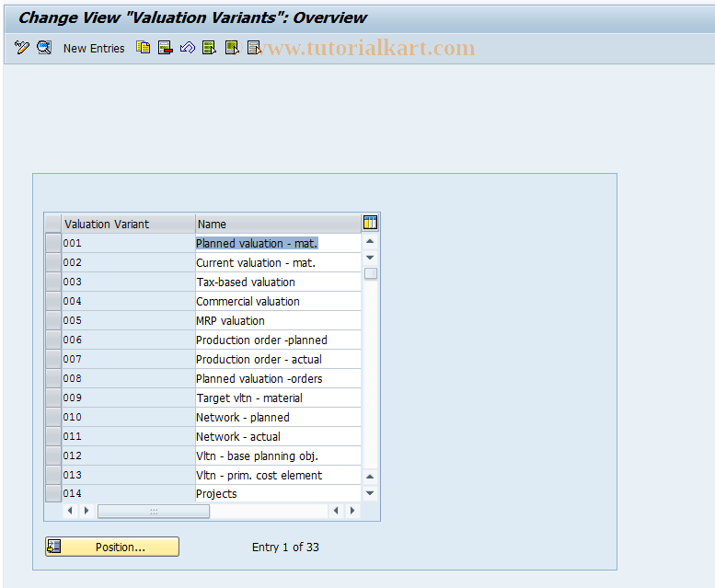
Task: Select row selector for variant 001
Action: [x=53, y=243]
